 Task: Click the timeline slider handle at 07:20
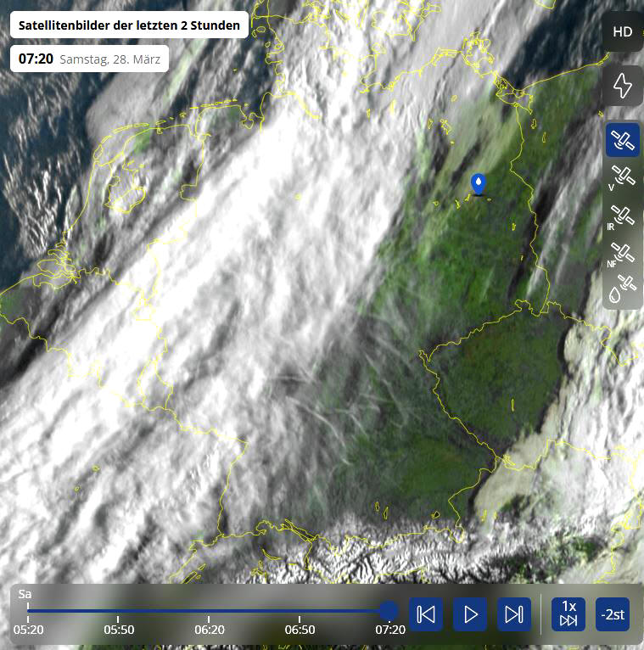pyautogui.click(x=389, y=610)
